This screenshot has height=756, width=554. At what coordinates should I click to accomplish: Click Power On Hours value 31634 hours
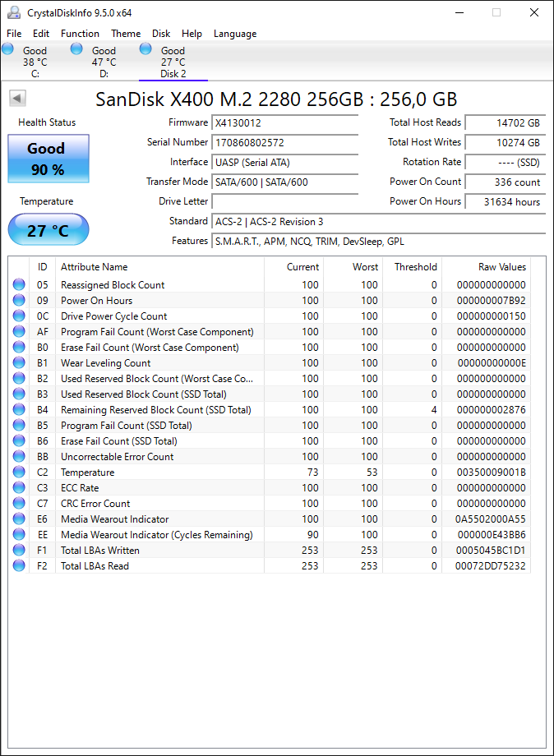[x=506, y=201]
